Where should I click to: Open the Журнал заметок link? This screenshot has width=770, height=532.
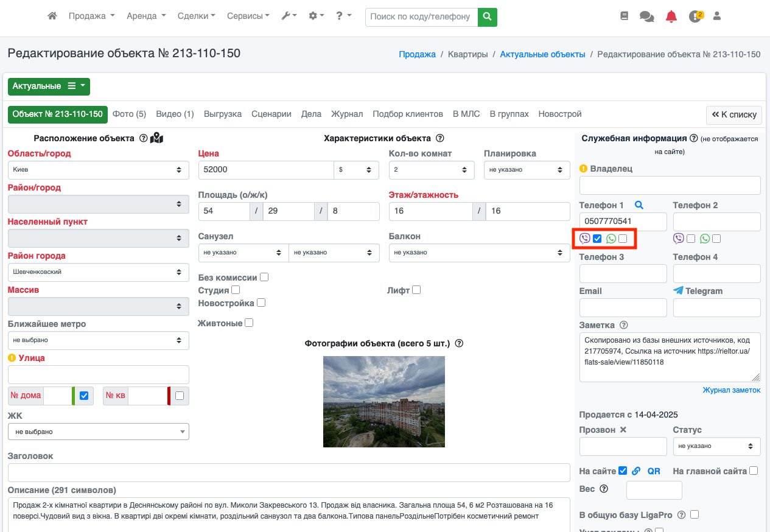[731, 390]
